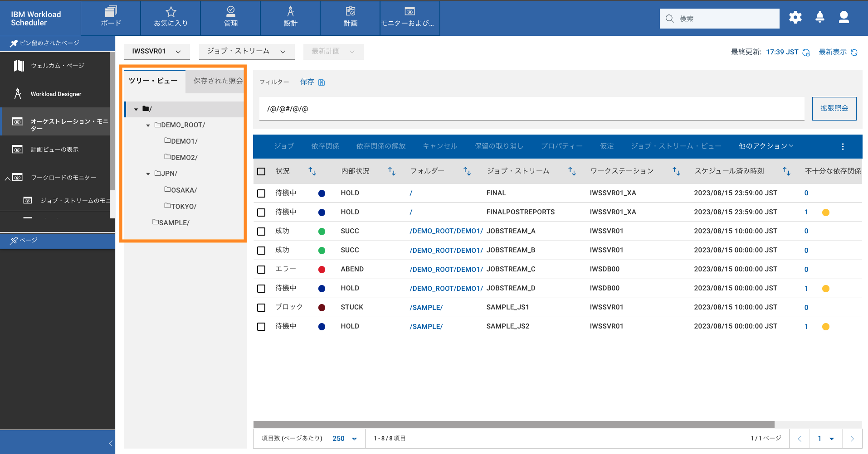Change items per page 250 dropdown
This screenshot has height=454, width=868.
tap(345, 439)
